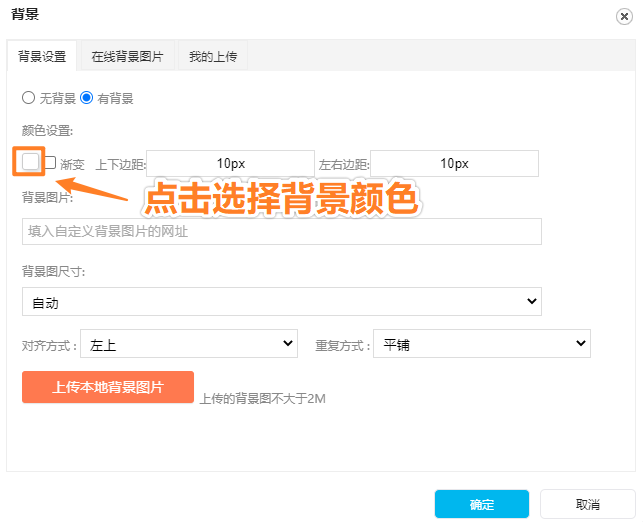Focus the background image URL field

coord(281,232)
